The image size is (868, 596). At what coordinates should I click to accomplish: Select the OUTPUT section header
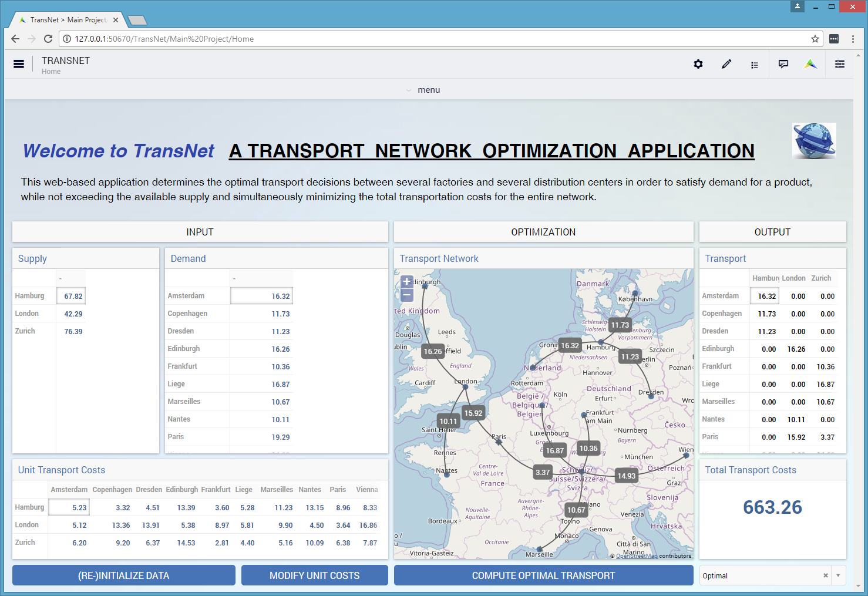pyautogui.click(x=773, y=232)
